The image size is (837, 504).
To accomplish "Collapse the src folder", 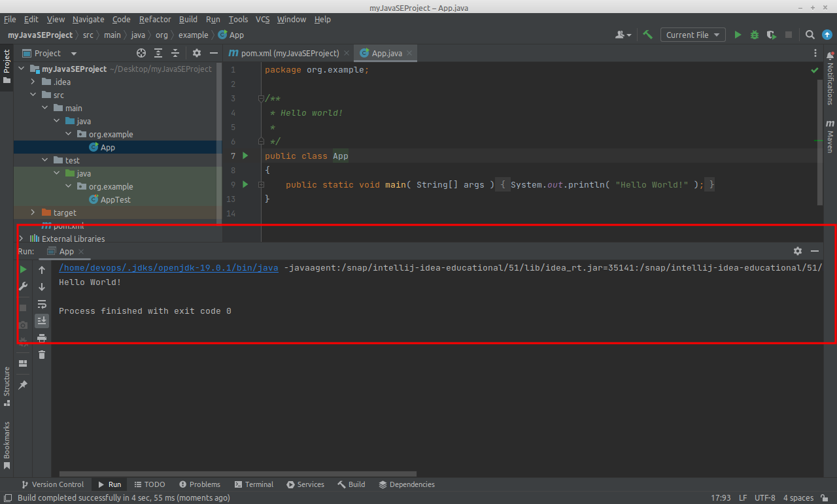I will [33, 95].
